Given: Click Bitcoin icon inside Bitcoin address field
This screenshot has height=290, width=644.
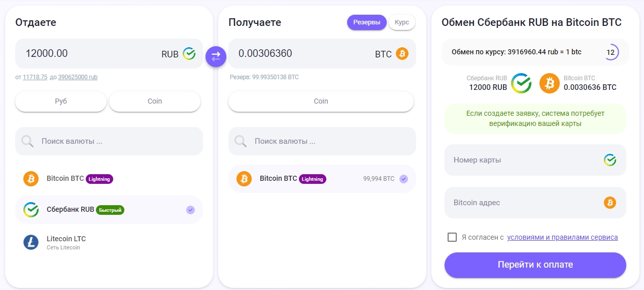Looking at the screenshot, I should click(x=609, y=203).
